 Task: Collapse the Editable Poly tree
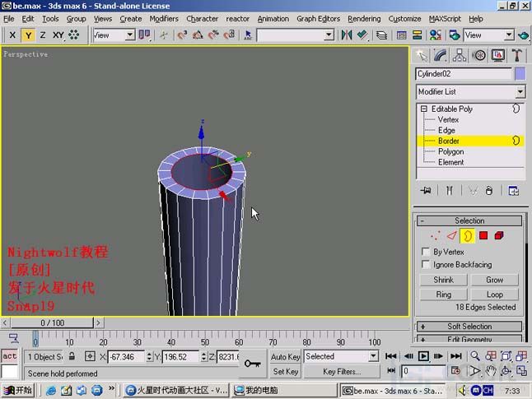pos(423,109)
